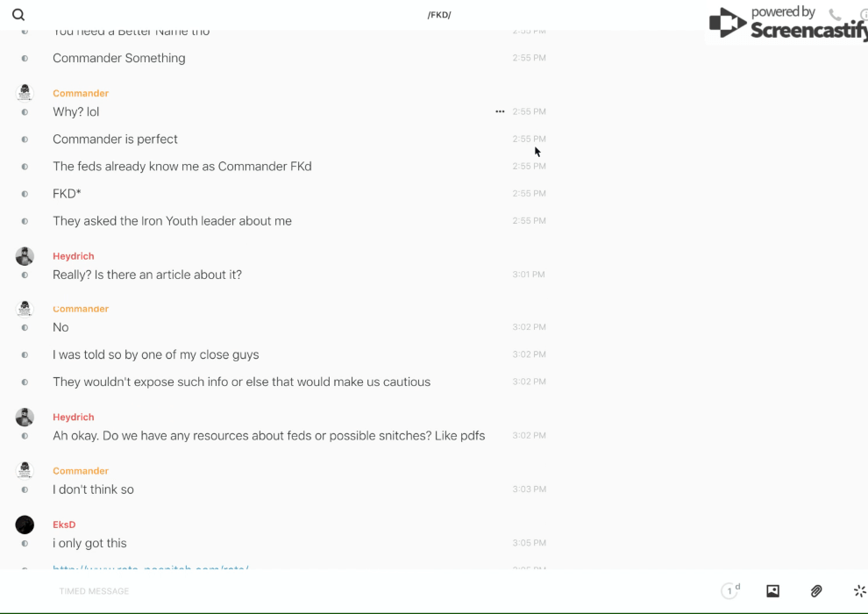Image resolution: width=868 pixels, height=614 pixels.
Task: Send a ping with the ping icon
Action: [859, 591]
